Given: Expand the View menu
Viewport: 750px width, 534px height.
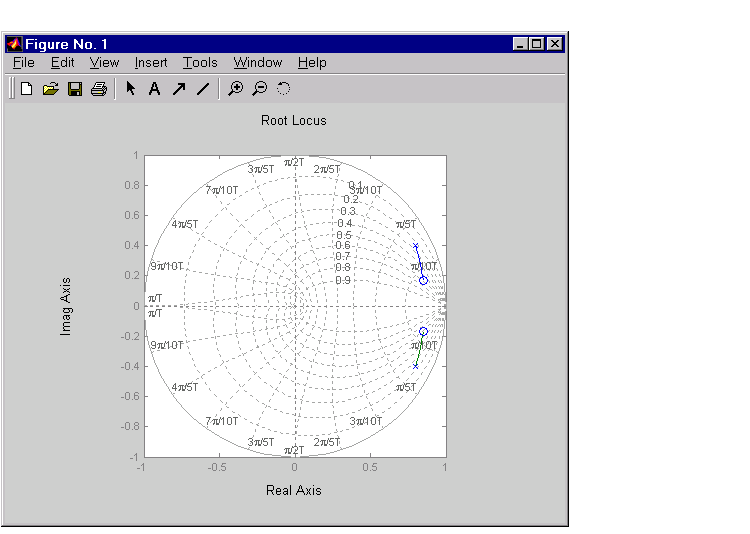Looking at the screenshot, I should point(104,62).
